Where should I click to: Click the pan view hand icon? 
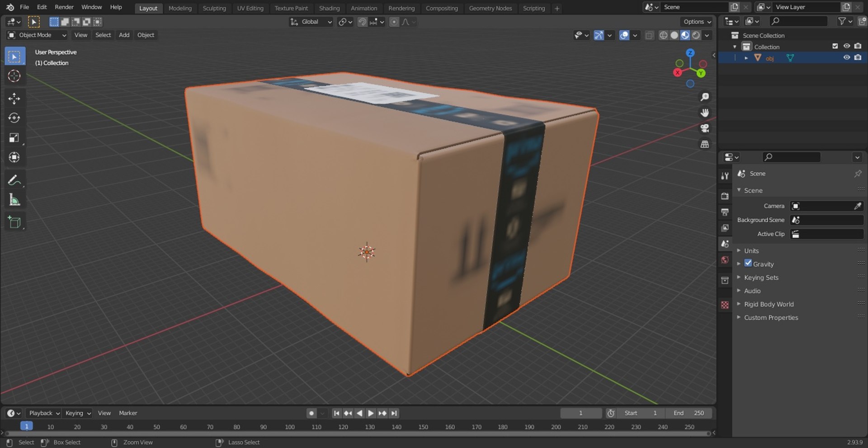(704, 113)
